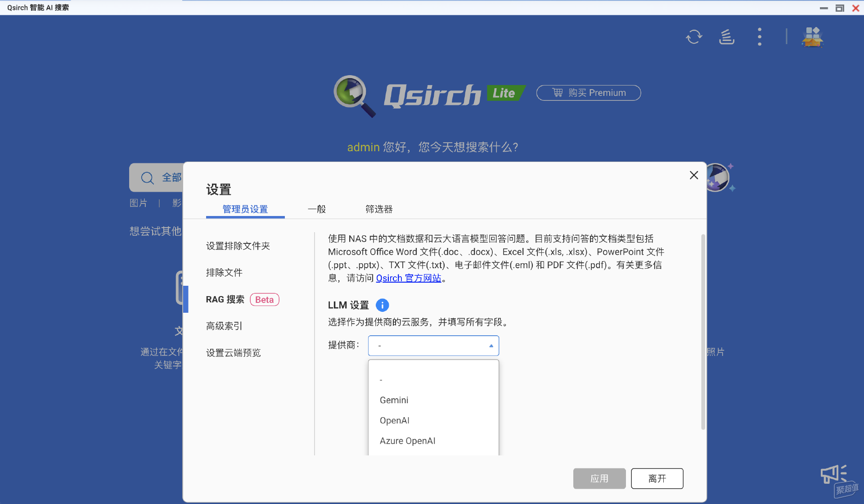Click the LLM 设置 info icon
Viewport: 864px width, 504px height.
coord(382,305)
